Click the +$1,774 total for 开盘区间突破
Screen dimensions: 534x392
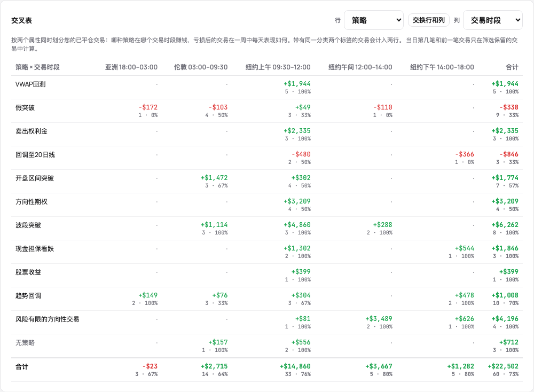505,178
